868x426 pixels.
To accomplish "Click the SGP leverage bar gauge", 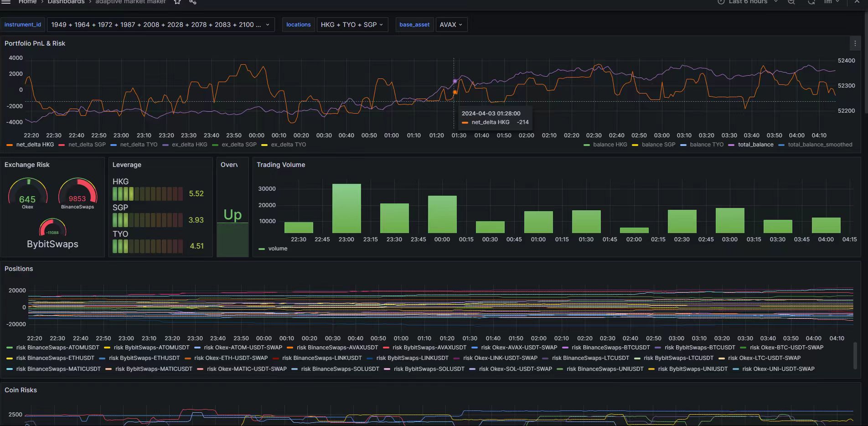I will coord(148,220).
